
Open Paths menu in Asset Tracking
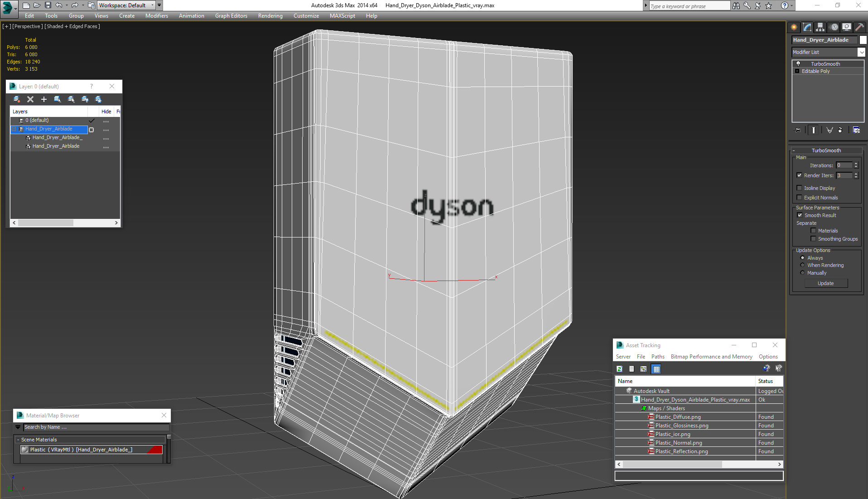[658, 357]
